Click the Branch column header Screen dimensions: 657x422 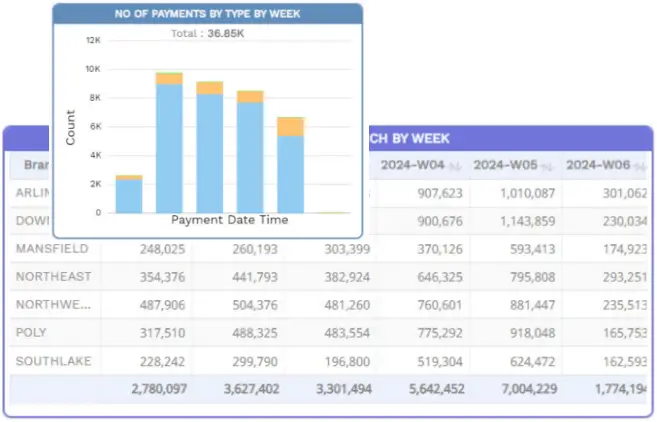30,165
